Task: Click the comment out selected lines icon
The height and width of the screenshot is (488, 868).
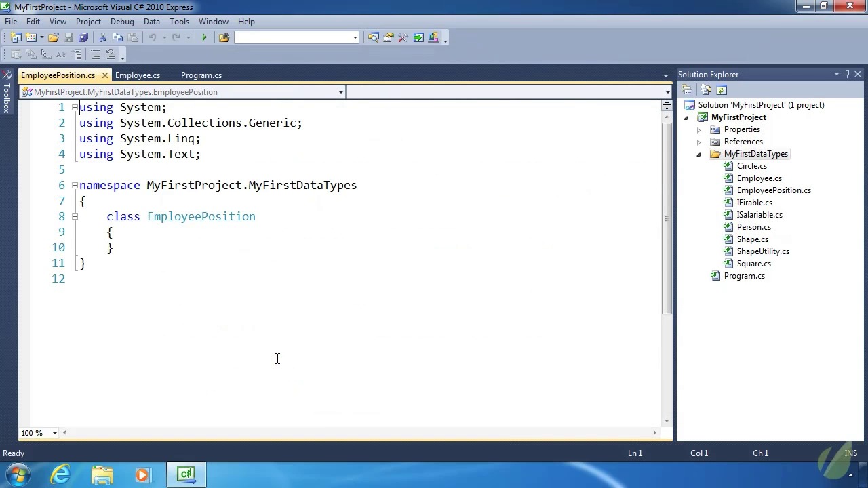Action: (x=96, y=55)
